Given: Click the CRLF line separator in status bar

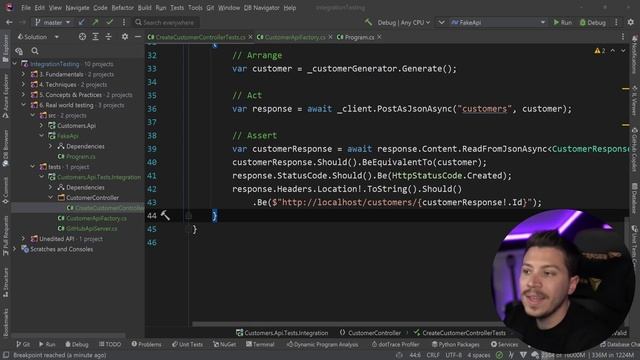Looking at the screenshot, I should coord(433,355).
